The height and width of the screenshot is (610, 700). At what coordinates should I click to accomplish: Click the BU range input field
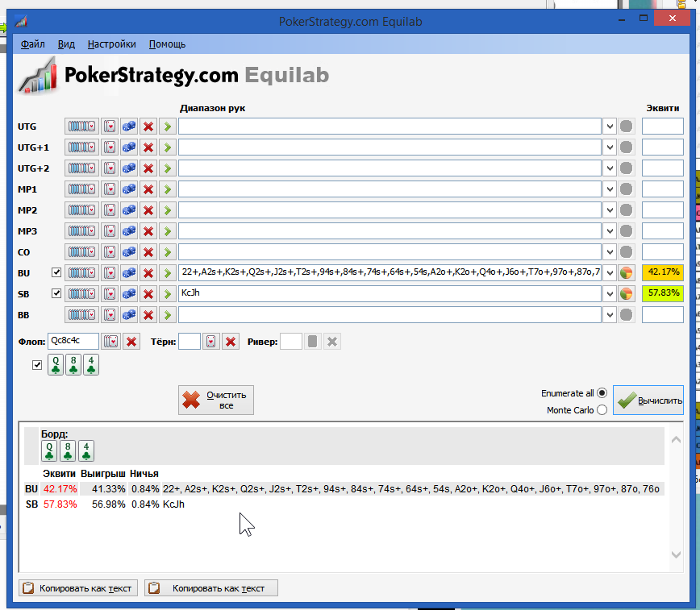pos(390,272)
